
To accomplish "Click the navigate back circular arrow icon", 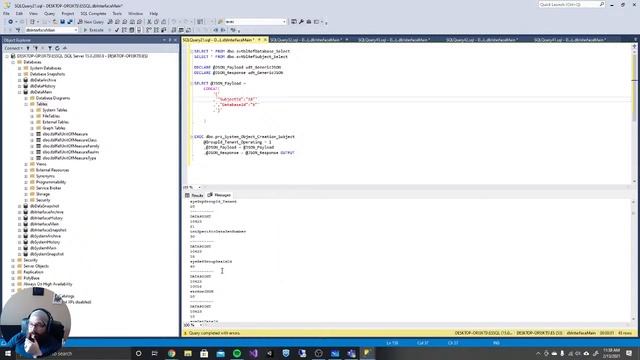I will tap(10, 22).
